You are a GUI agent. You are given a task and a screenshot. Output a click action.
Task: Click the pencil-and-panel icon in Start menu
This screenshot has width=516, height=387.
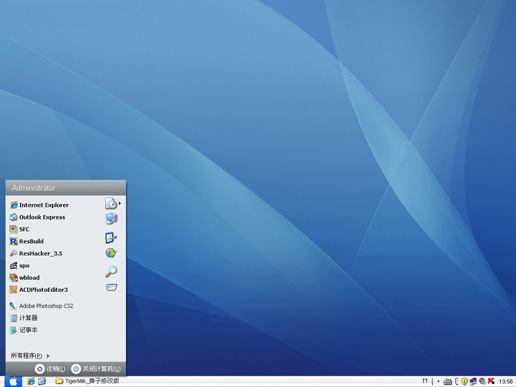111,238
